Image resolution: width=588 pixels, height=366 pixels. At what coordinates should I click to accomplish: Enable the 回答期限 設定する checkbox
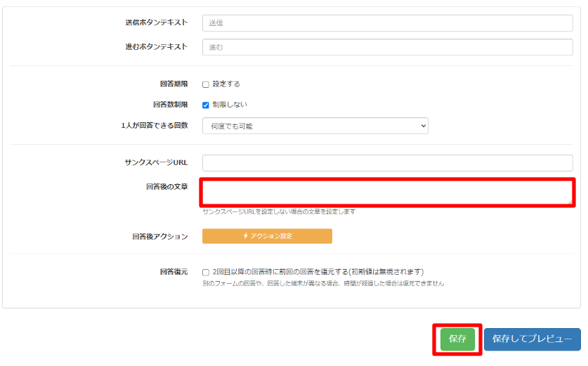point(206,84)
